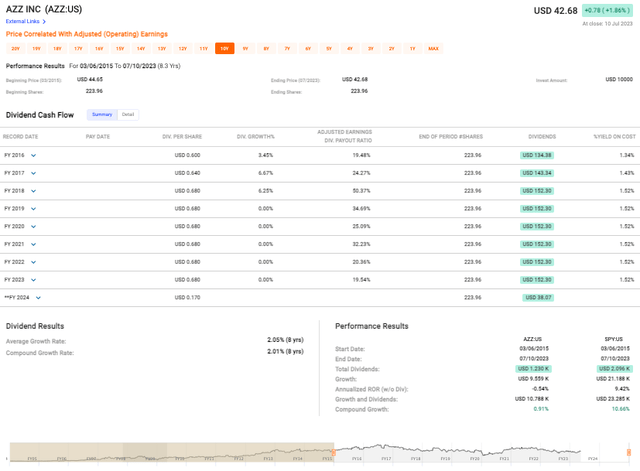Click the USD 143.34 dividend badge

tap(537, 173)
